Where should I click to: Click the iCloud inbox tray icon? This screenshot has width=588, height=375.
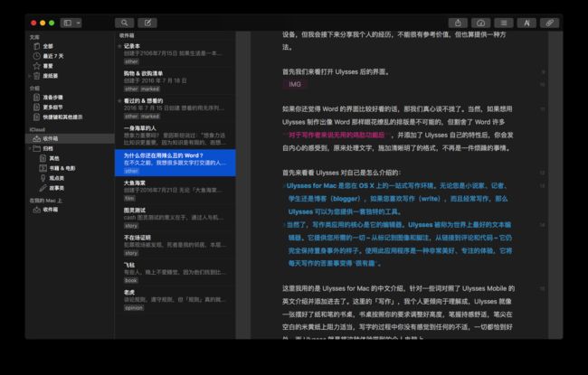click(x=37, y=138)
